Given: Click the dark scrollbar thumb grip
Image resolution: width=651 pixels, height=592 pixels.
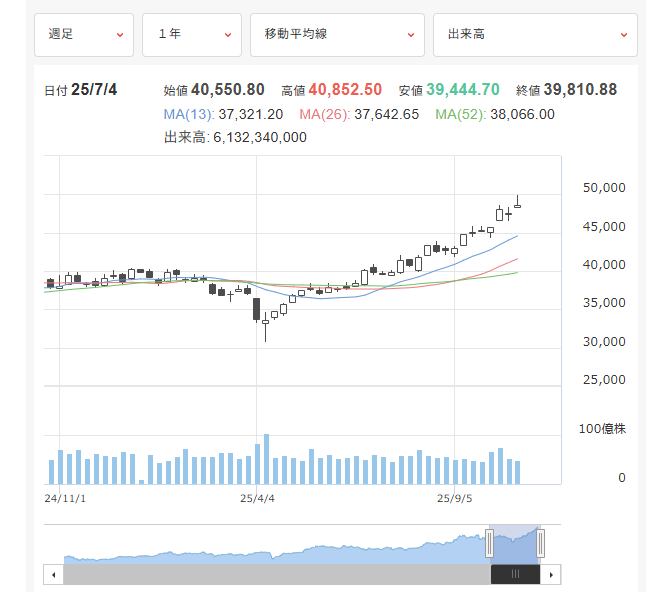Looking at the screenshot, I should point(515,574).
